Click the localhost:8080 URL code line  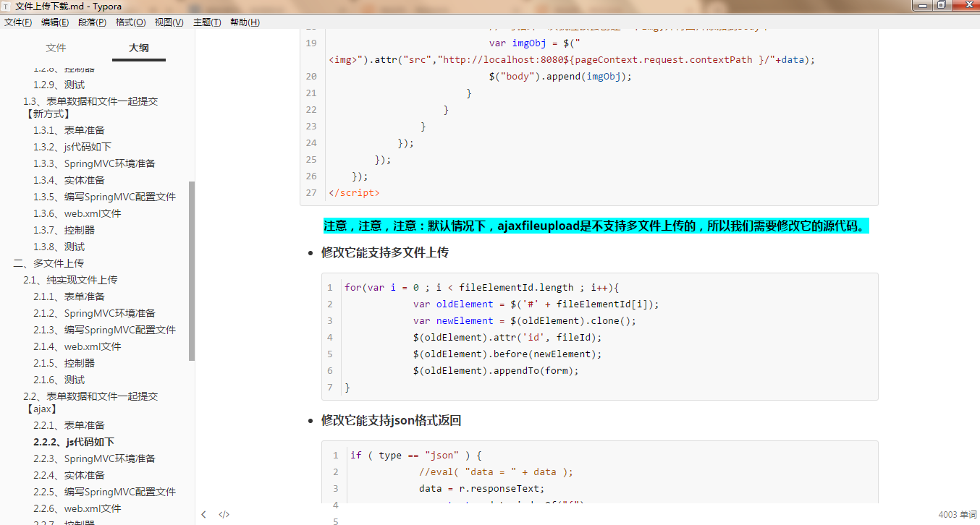click(x=572, y=59)
